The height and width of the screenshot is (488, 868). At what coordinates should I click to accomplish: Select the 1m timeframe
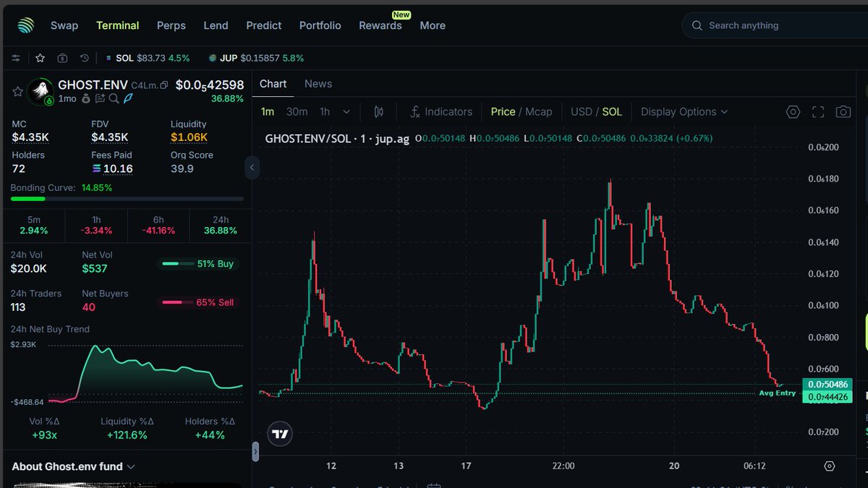(x=268, y=112)
